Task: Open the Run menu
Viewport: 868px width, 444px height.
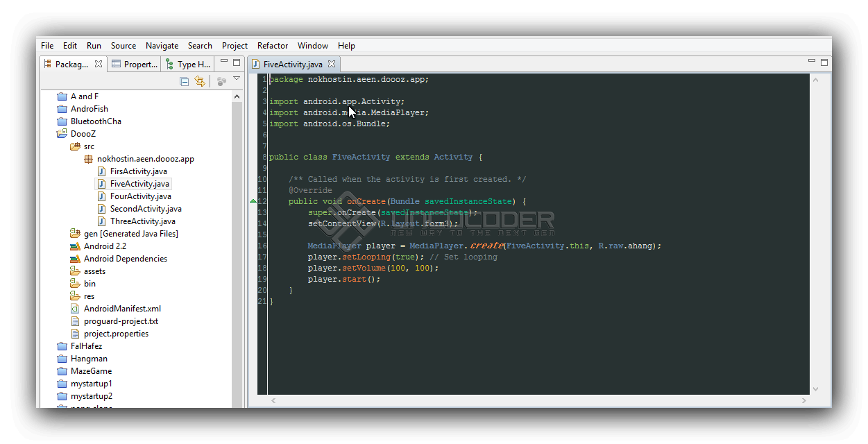Action: click(x=94, y=46)
